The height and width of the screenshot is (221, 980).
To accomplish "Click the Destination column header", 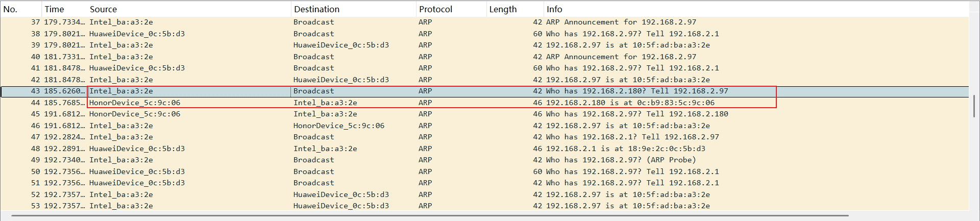I will [x=316, y=9].
